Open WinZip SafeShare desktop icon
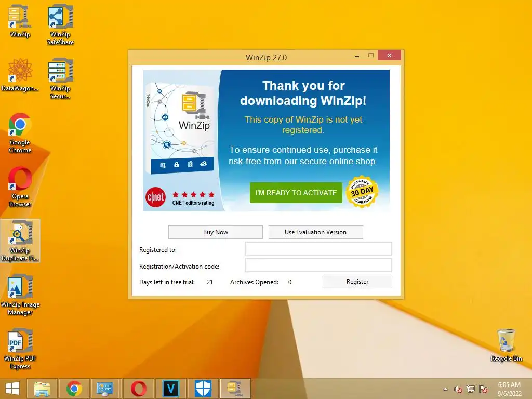Image resolution: width=532 pixels, height=399 pixels. click(x=60, y=24)
